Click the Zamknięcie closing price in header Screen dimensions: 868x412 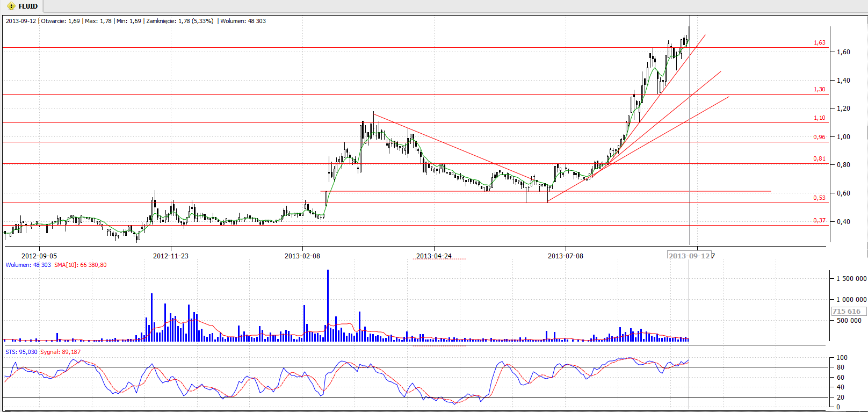179,21
